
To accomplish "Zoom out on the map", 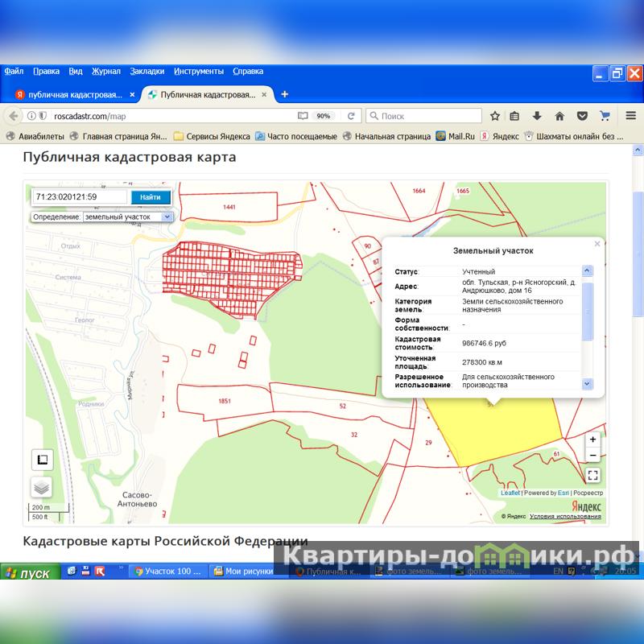I will (592, 456).
